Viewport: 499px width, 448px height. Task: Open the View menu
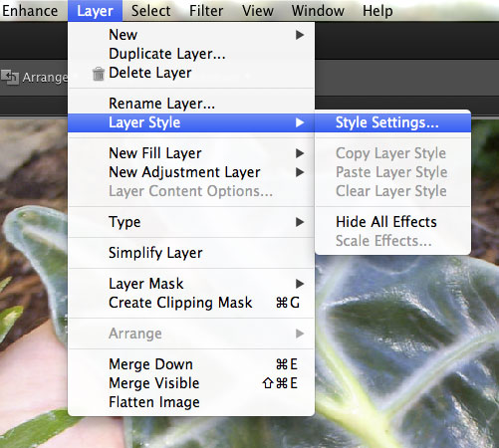pyautogui.click(x=258, y=11)
